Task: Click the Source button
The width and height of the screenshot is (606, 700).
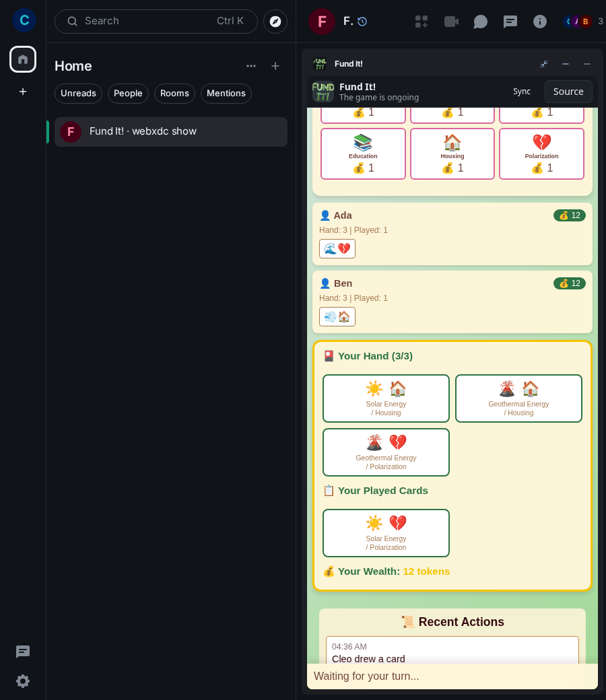Action: click(x=568, y=92)
